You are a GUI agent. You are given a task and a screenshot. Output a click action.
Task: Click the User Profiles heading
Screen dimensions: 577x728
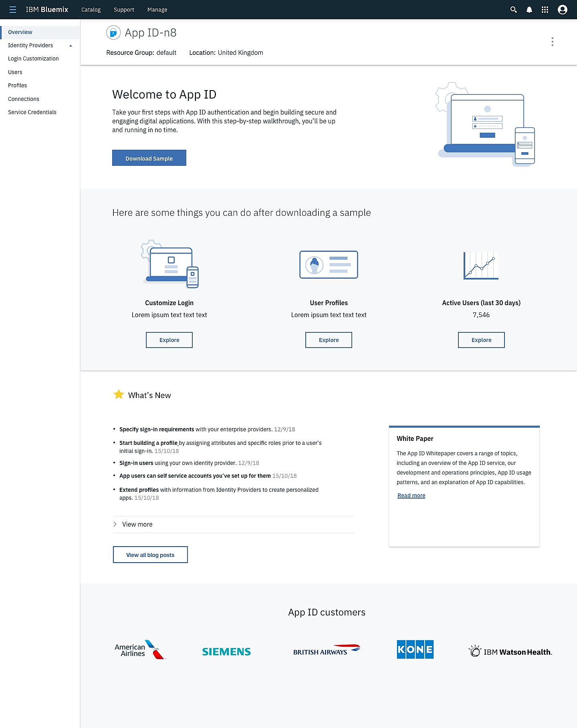(x=329, y=303)
